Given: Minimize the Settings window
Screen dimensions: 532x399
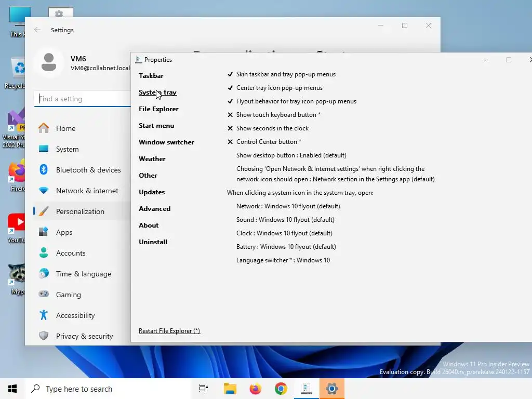Looking at the screenshot, I should (381, 25).
